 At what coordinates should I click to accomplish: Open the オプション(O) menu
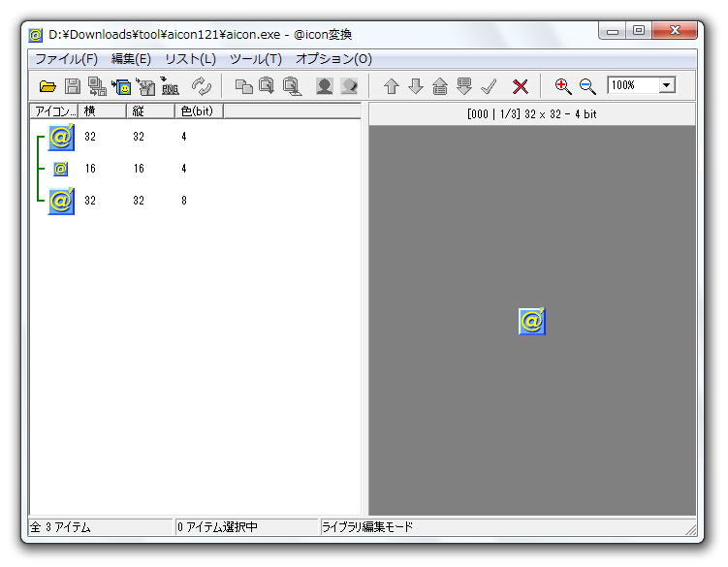(333, 59)
